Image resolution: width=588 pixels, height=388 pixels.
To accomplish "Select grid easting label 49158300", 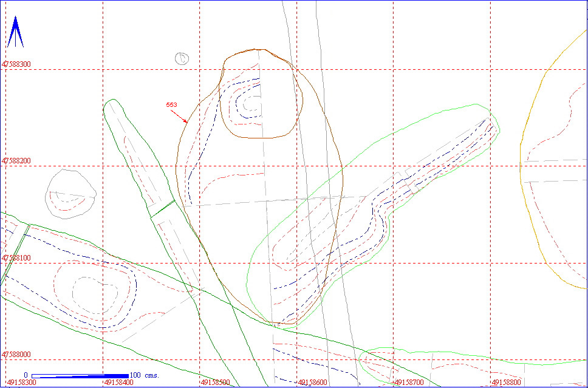I will [21, 383].
